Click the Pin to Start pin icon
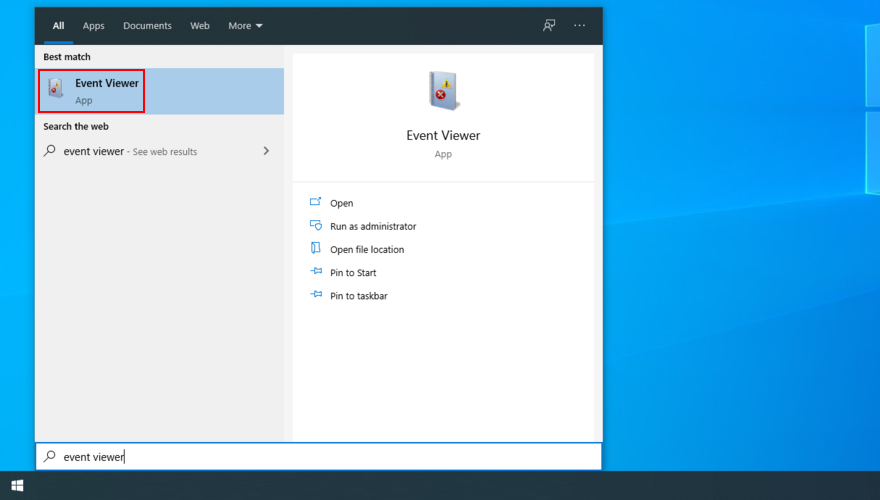 point(316,272)
